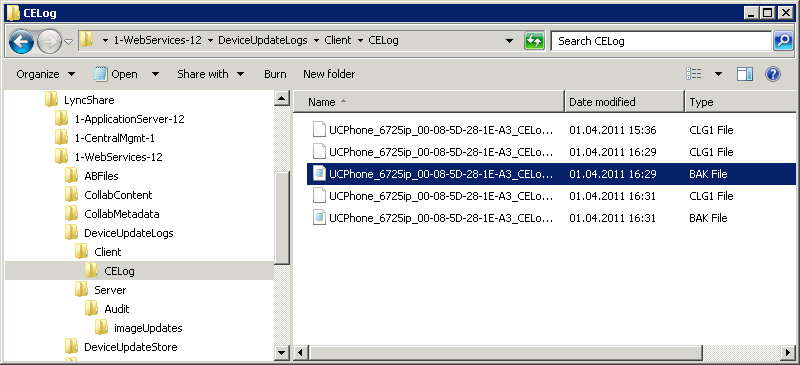The height and width of the screenshot is (365, 800).
Task: Select Client folder in navigation tree
Action: click(108, 252)
